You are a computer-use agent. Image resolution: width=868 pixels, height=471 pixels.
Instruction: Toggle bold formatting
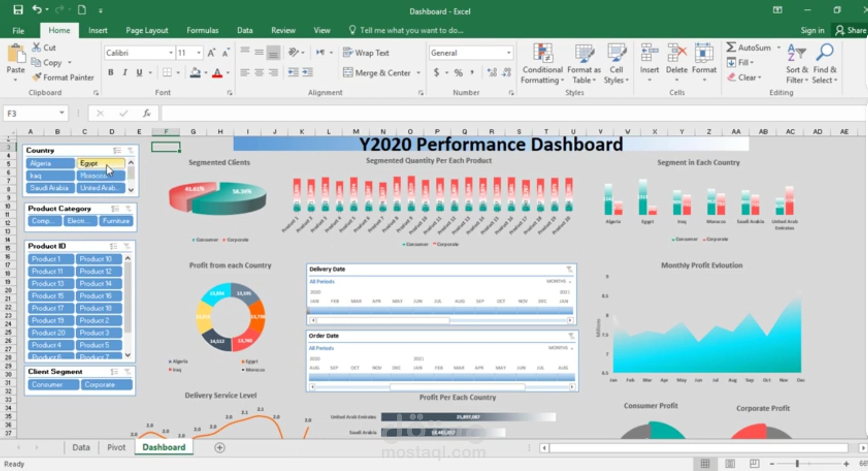coord(111,72)
